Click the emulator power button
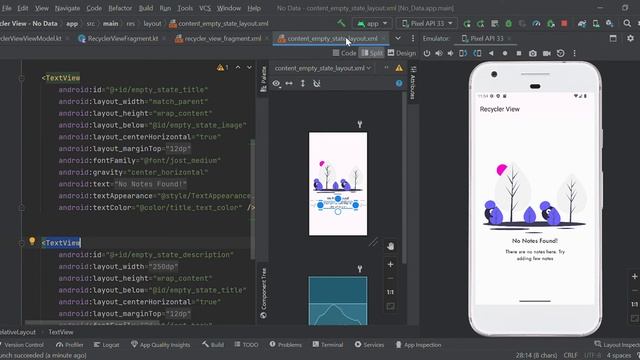The width and height of the screenshot is (640, 360). click(x=427, y=53)
